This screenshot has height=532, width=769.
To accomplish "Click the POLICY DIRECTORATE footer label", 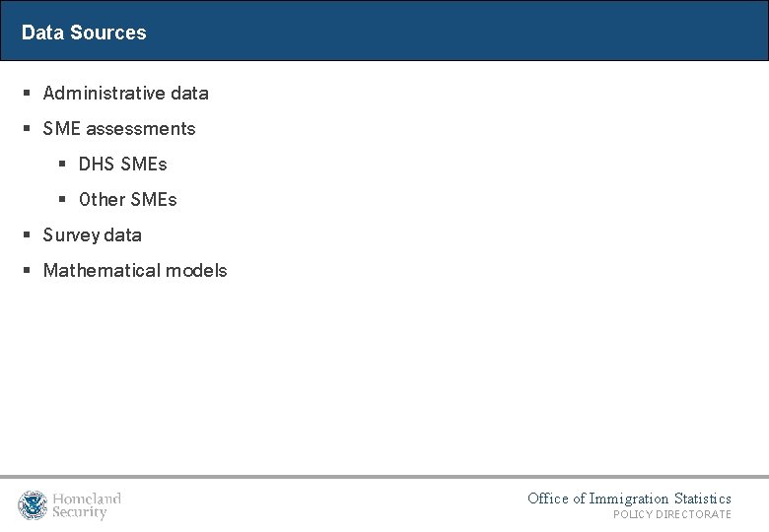I will point(672,515).
